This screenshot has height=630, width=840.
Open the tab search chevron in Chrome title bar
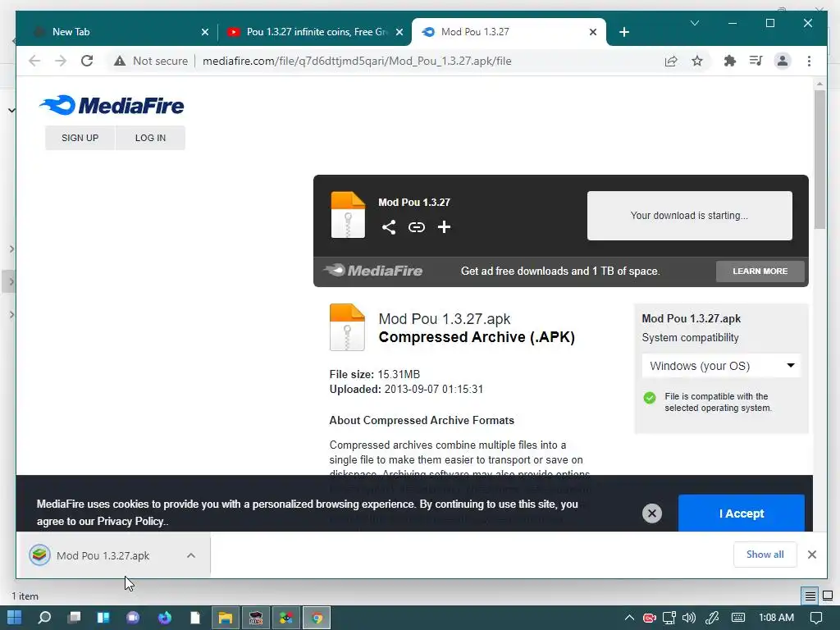[x=694, y=23]
